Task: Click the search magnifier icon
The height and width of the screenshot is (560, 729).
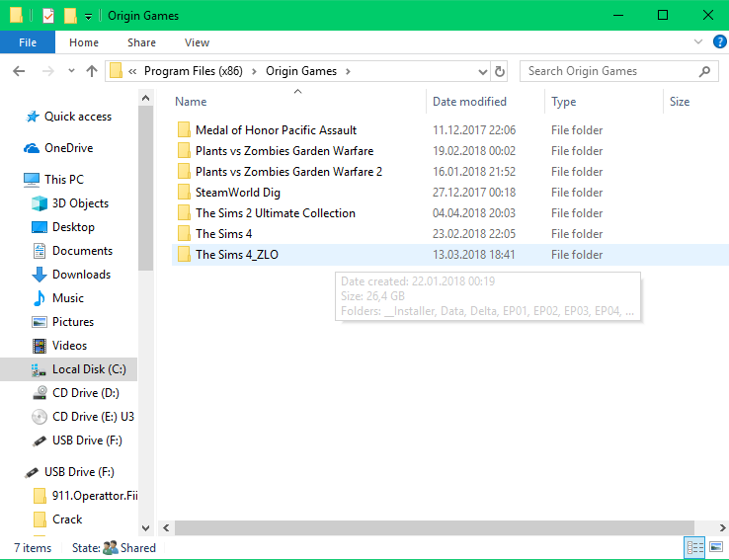Action: (704, 71)
